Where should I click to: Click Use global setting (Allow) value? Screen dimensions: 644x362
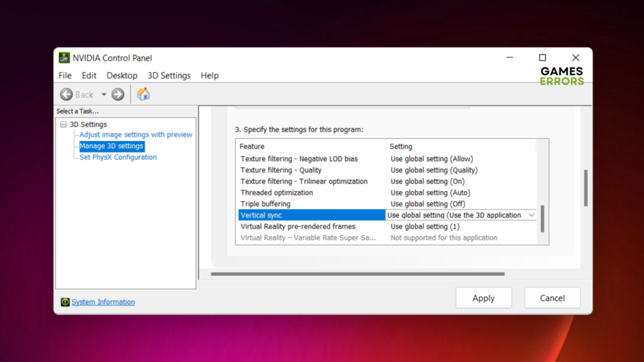pyautogui.click(x=431, y=159)
